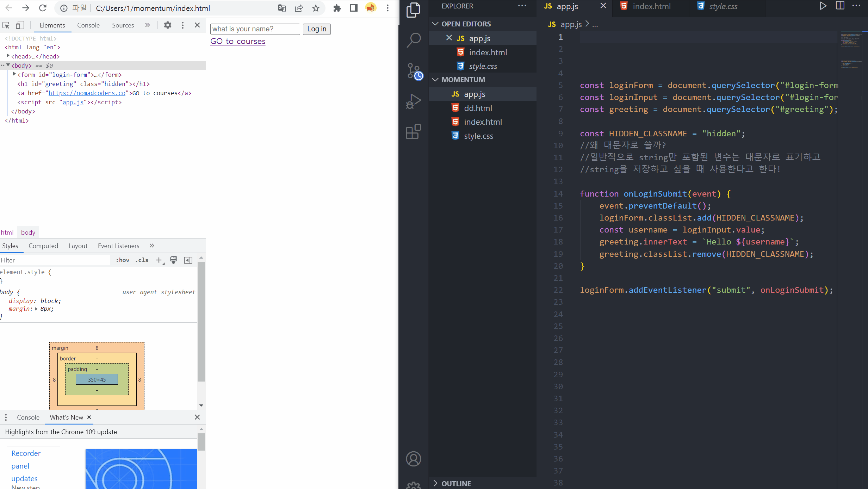Viewport: 868px width, 489px height.
Task: Bookmark the page with the star icon
Action: (x=316, y=8)
